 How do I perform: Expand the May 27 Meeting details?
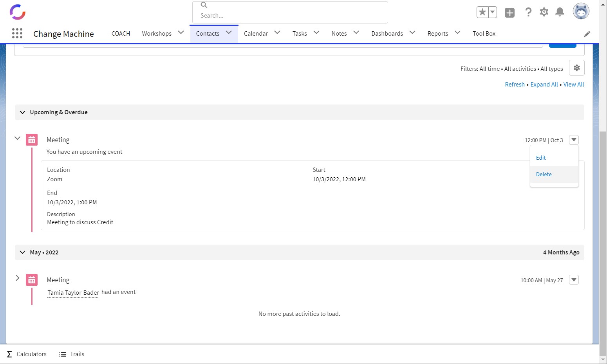coord(17,278)
